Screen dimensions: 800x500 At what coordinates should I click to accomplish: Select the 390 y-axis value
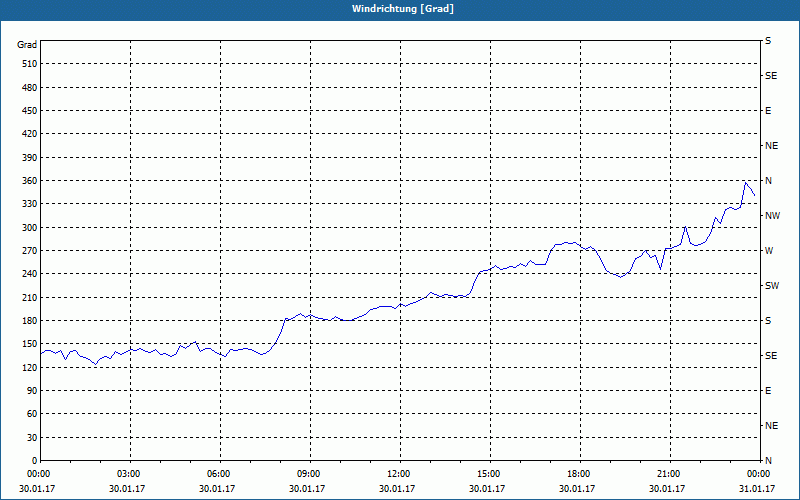click(x=30, y=158)
